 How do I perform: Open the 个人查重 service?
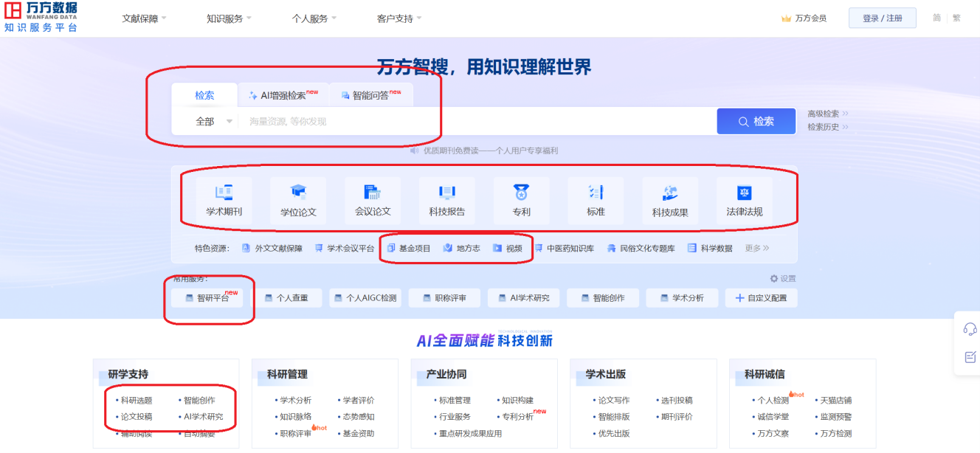point(286,298)
